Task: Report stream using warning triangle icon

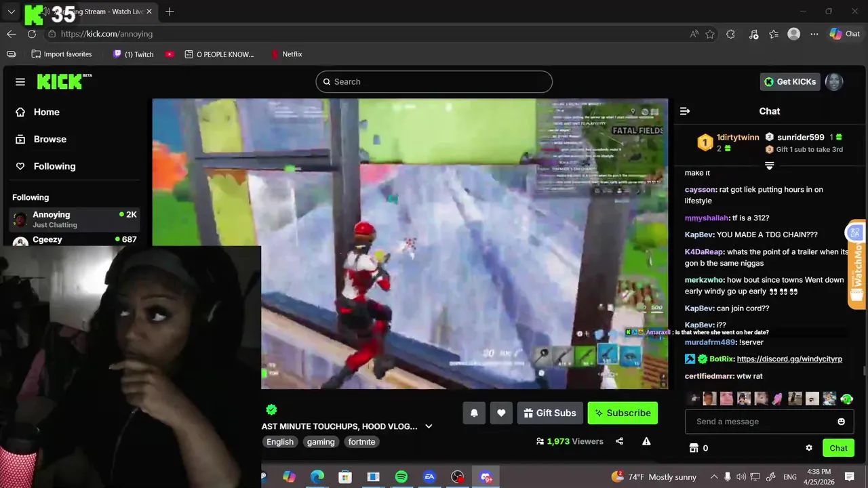Action: click(646, 441)
